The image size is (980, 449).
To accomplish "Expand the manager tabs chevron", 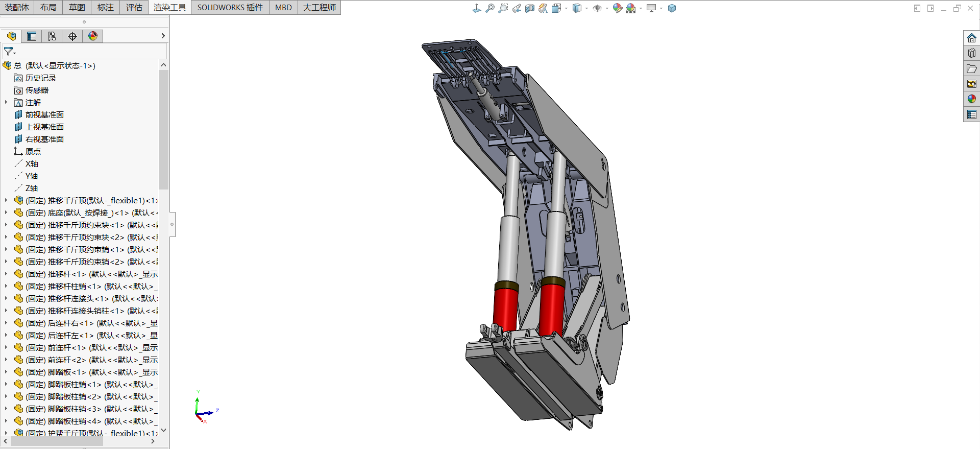I will pyautogui.click(x=163, y=36).
